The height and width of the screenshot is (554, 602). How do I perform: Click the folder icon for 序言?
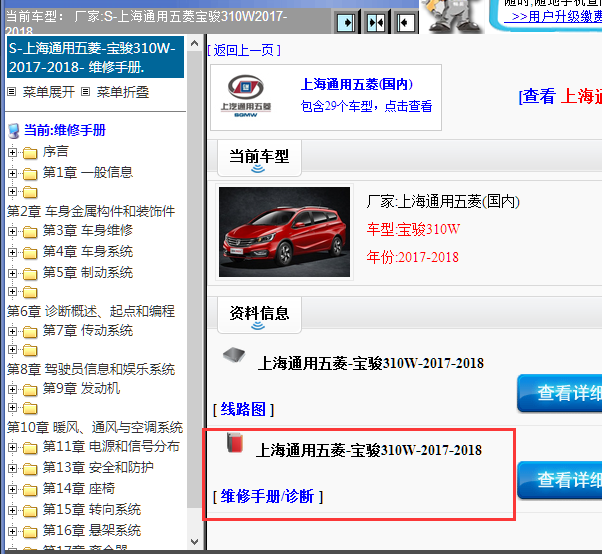pyautogui.click(x=30, y=153)
